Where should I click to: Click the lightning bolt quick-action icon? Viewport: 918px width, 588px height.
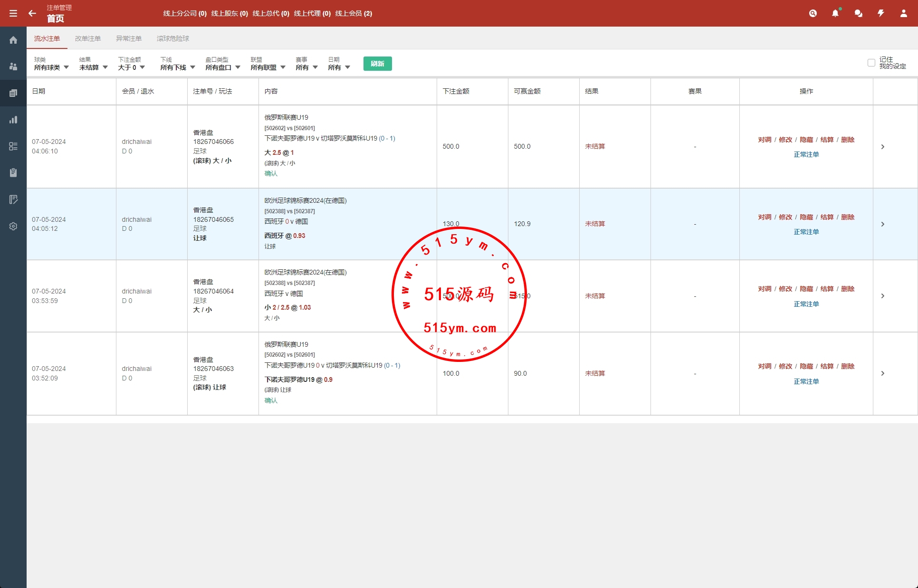(x=881, y=13)
